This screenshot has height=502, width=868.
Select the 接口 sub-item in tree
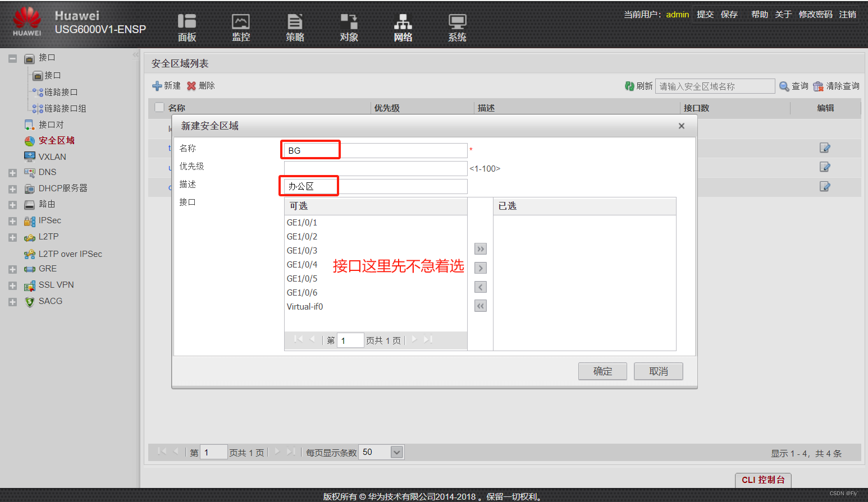coord(52,75)
